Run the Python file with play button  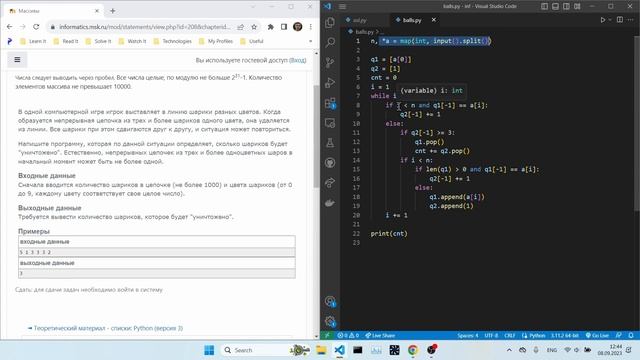click(x=602, y=20)
